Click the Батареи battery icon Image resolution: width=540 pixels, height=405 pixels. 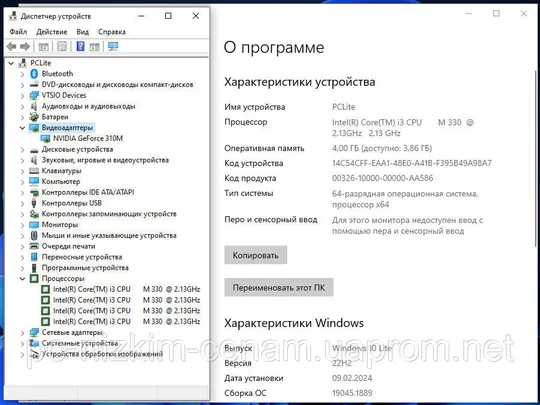pyautogui.click(x=34, y=117)
